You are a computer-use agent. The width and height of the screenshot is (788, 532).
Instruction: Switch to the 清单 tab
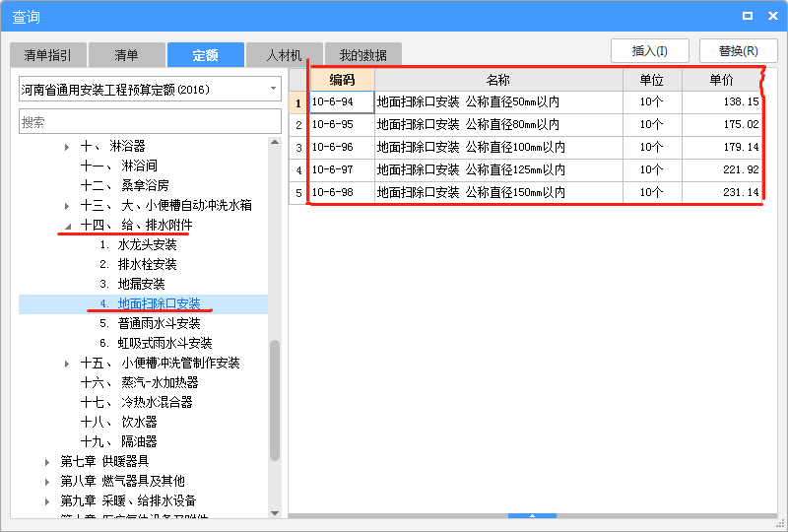127,55
